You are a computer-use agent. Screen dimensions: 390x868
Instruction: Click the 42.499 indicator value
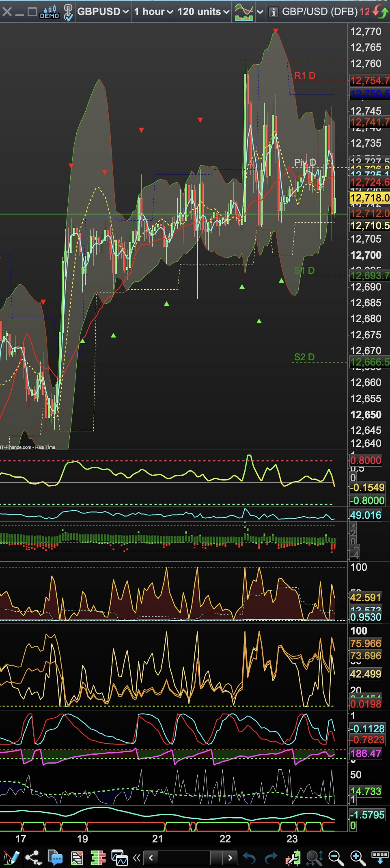click(x=366, y=674)
